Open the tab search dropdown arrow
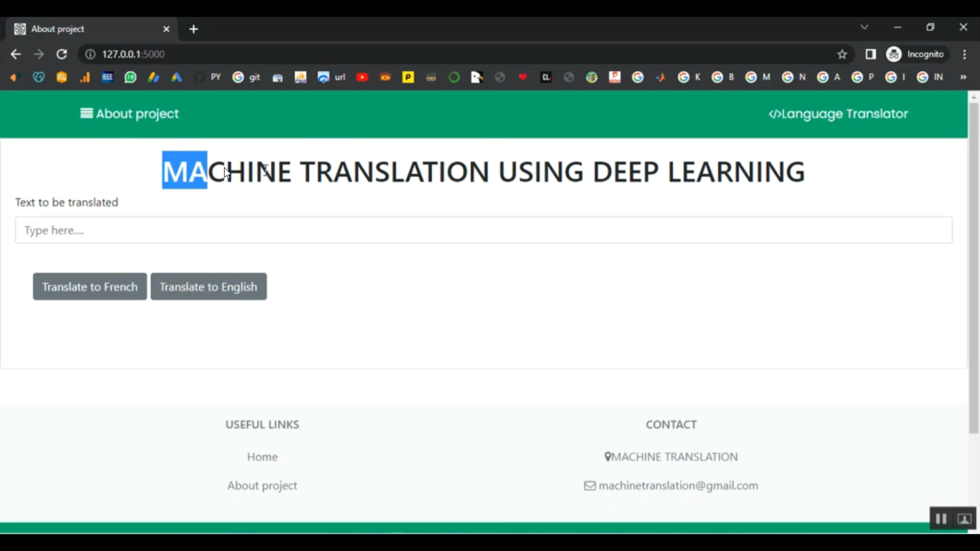Viewport: 980px width, 551px height. 864,27
